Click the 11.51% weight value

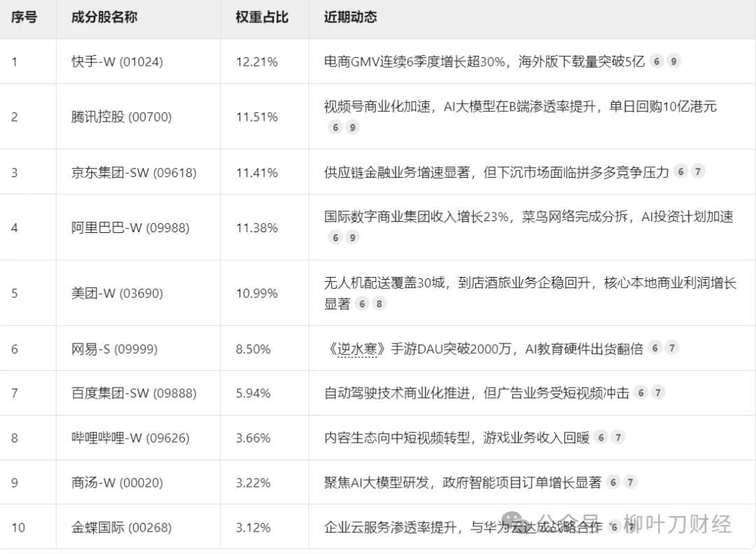click(256, 117)
